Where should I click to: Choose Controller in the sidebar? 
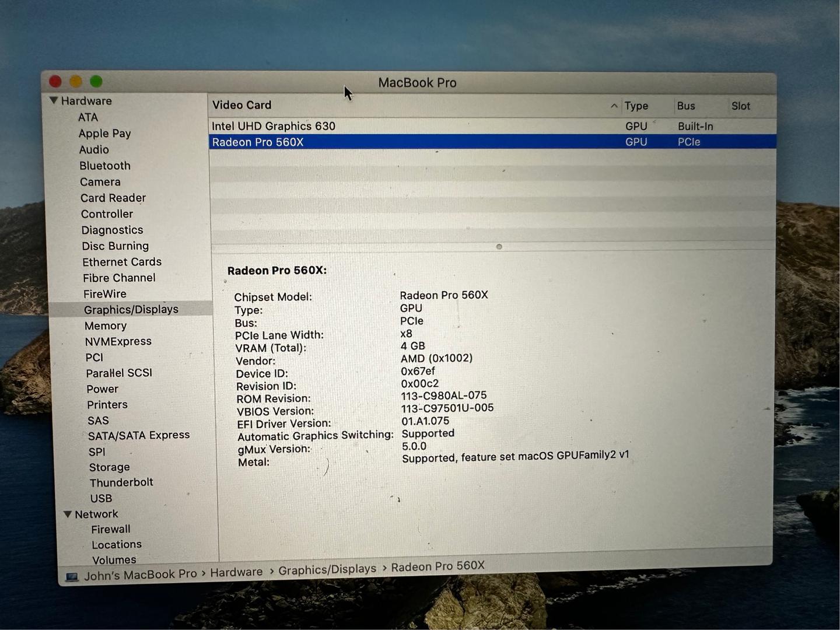pos(107,214)
